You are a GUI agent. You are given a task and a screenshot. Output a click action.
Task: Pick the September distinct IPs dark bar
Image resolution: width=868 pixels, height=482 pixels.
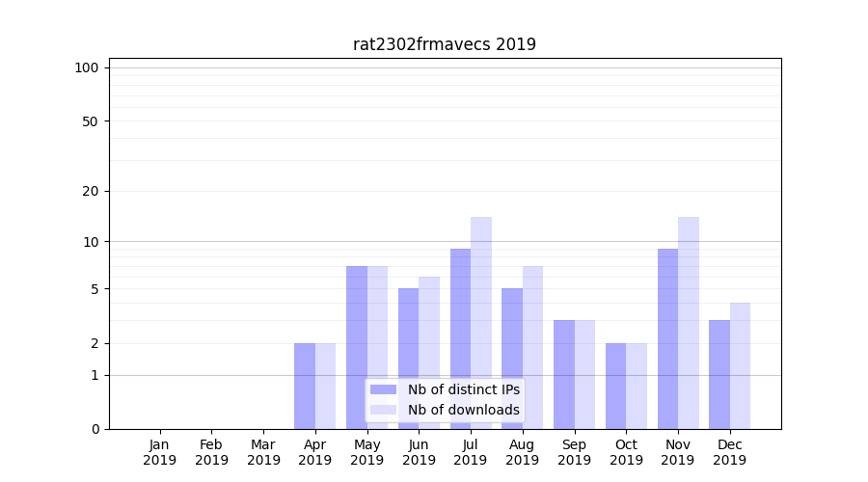click(564, 374)
